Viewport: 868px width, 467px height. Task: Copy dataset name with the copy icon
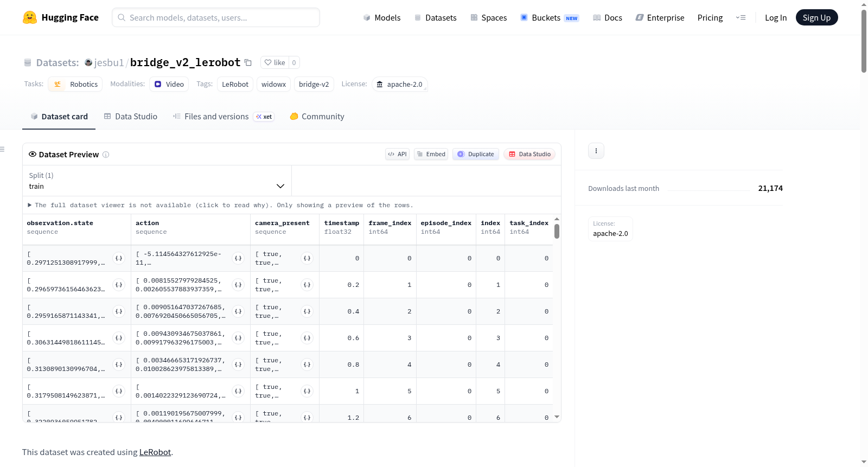coord(248,62)
